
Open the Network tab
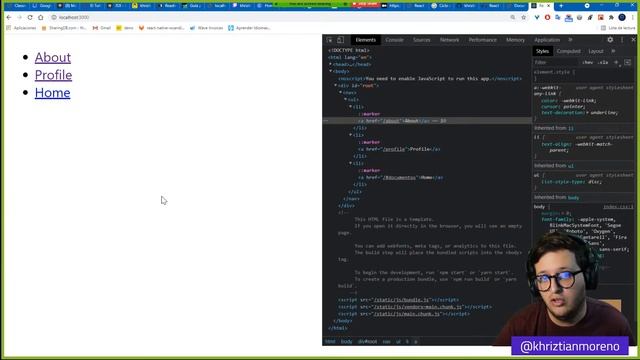[x=449, y=40]
